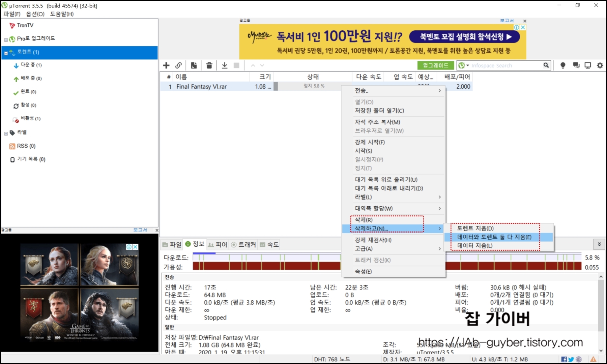This screenshot has width=607, height=364.
Task: Switch to the 피어 tab
Action: tap(218, 245)
